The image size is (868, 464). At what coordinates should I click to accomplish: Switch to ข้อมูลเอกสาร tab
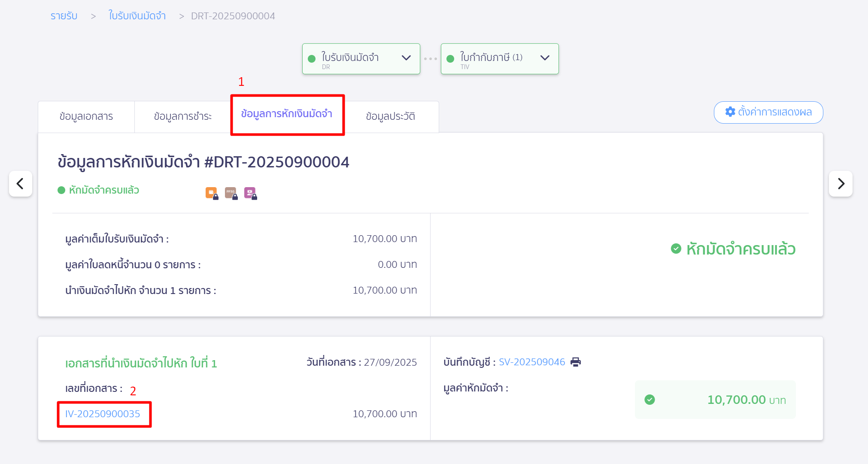86,116
